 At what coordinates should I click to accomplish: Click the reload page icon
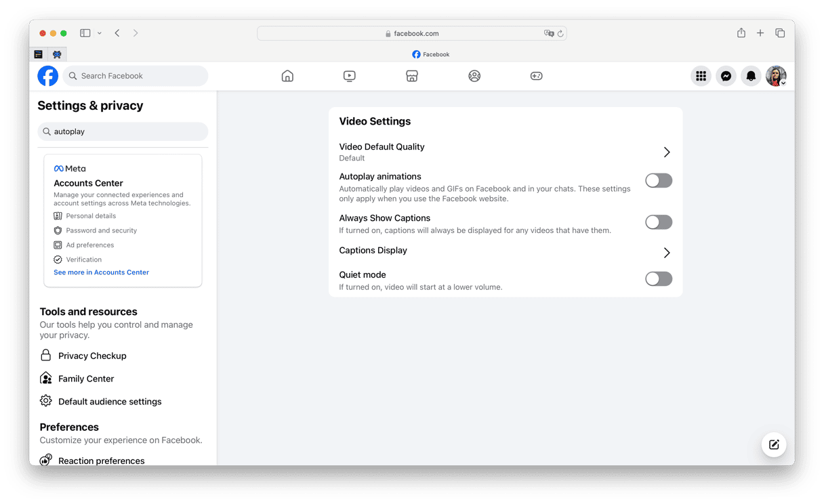tap(560, 33)
